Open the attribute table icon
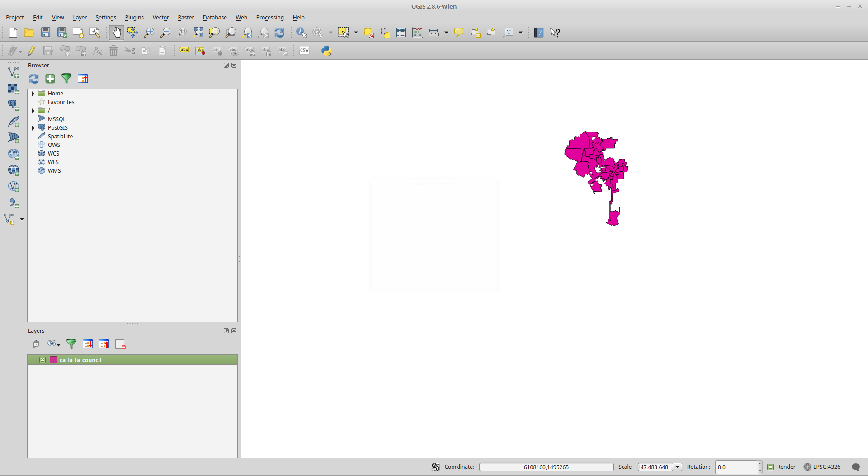Screen dimensions: 868x476 [401, 33]
